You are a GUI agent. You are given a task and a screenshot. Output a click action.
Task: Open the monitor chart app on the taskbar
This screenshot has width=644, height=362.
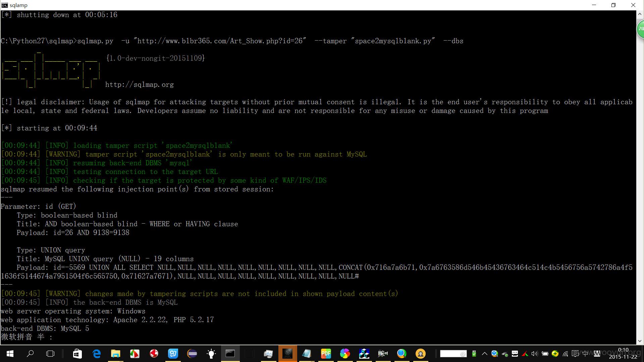[268, 354]
